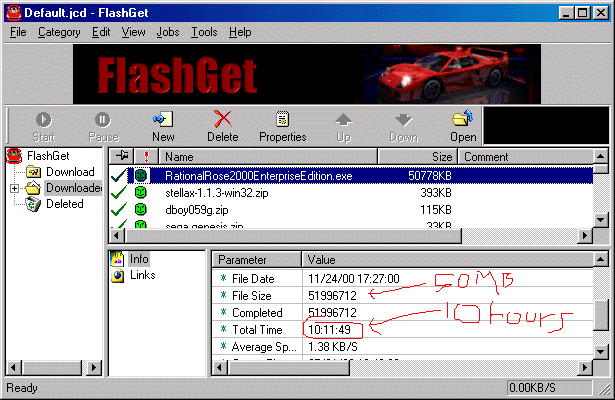
Task: Sort the list by Name column header
Action: (268, 156)
